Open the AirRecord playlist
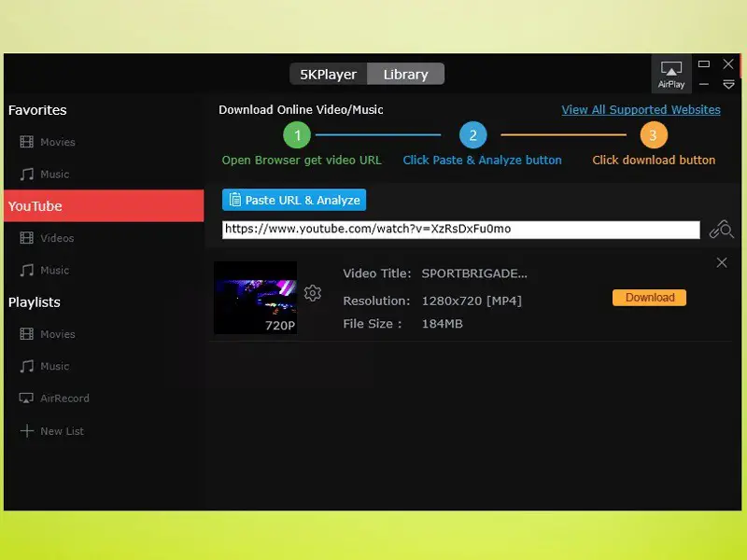747x560 pixels. tap(54, 399)
